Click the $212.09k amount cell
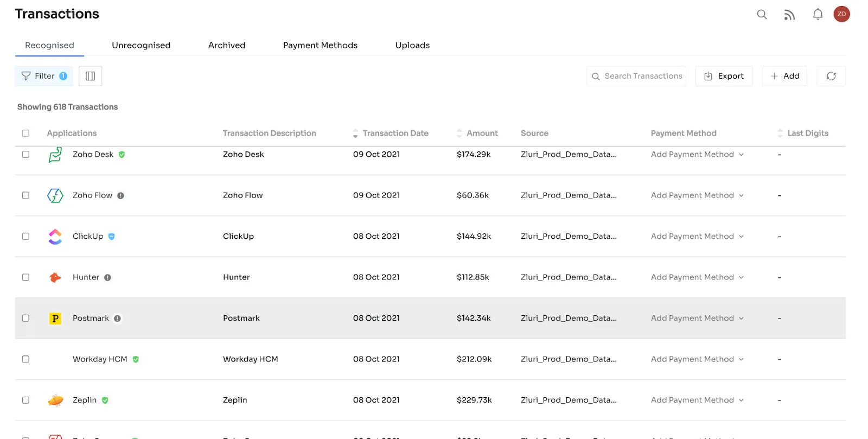Screen dimensions: 868x439 click(474, 359)
